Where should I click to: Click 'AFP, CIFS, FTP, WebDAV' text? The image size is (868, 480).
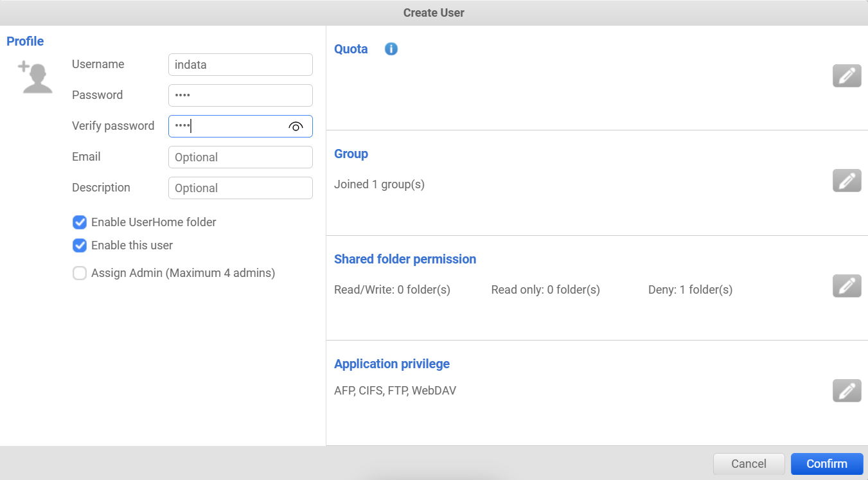tap(395, 391)
